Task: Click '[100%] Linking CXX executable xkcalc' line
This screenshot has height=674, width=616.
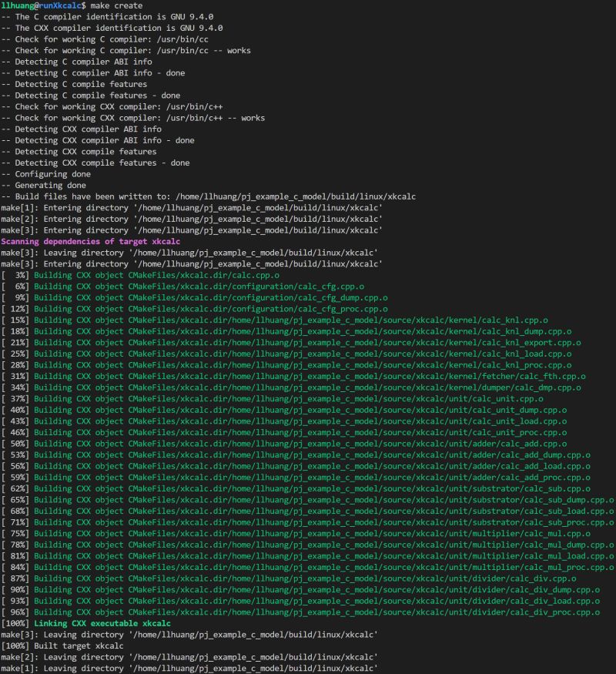Action: (86, 623)
